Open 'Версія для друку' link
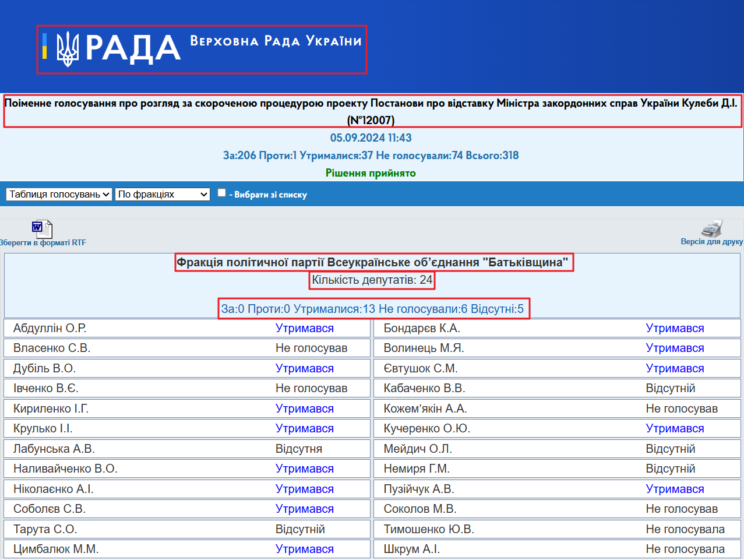The image size is (744, 560). (712, 241)
